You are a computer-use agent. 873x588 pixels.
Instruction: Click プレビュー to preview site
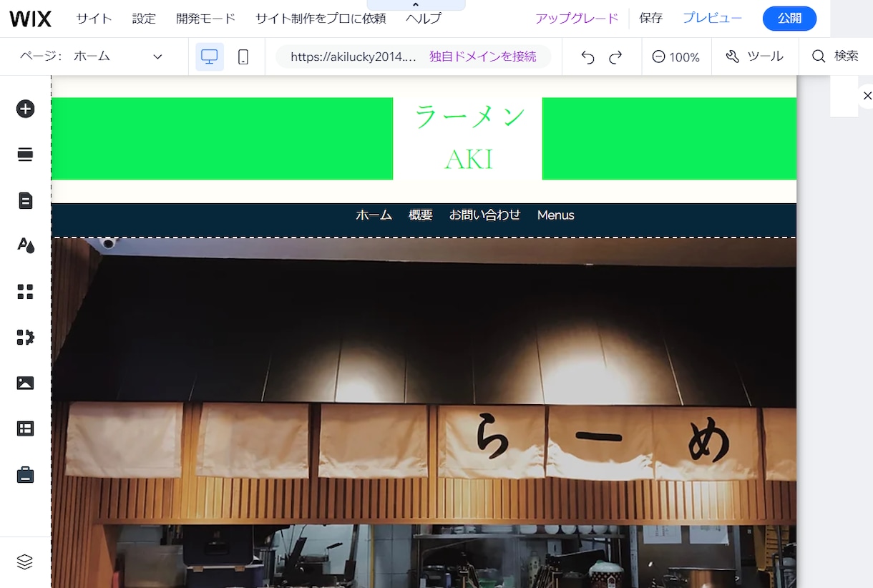point(712,19)
